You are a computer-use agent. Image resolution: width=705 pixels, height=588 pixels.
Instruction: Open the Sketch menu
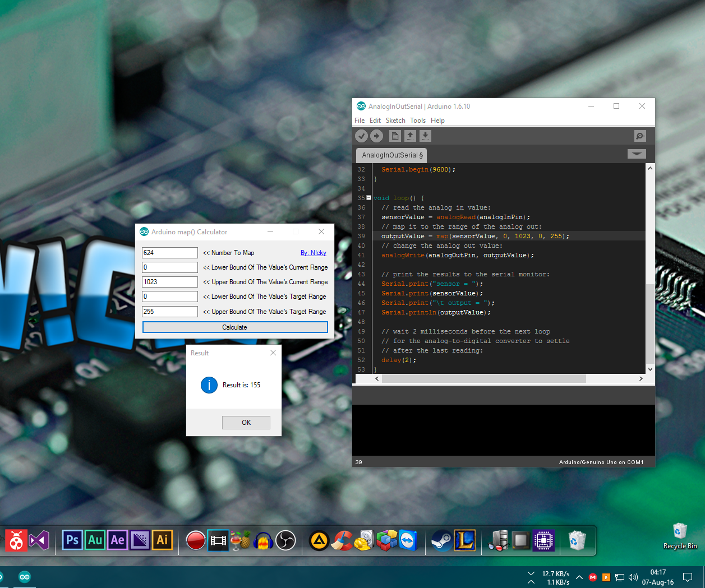click(395, 120)
